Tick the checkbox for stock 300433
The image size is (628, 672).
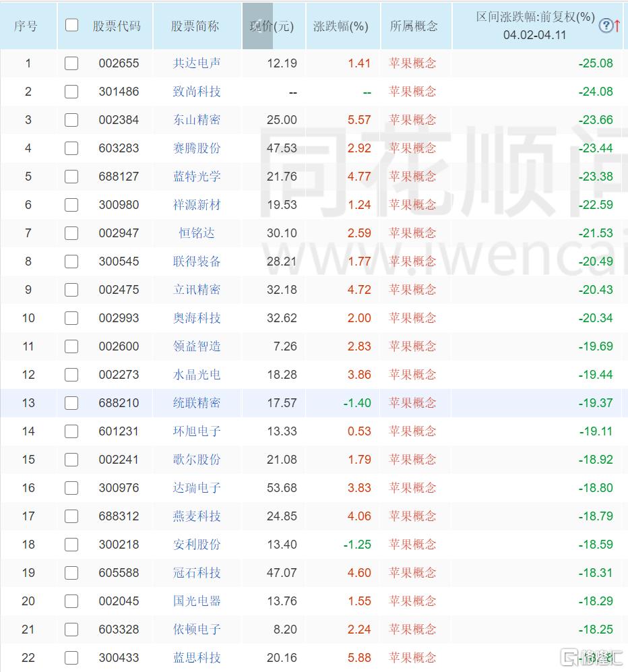point(71,658)
